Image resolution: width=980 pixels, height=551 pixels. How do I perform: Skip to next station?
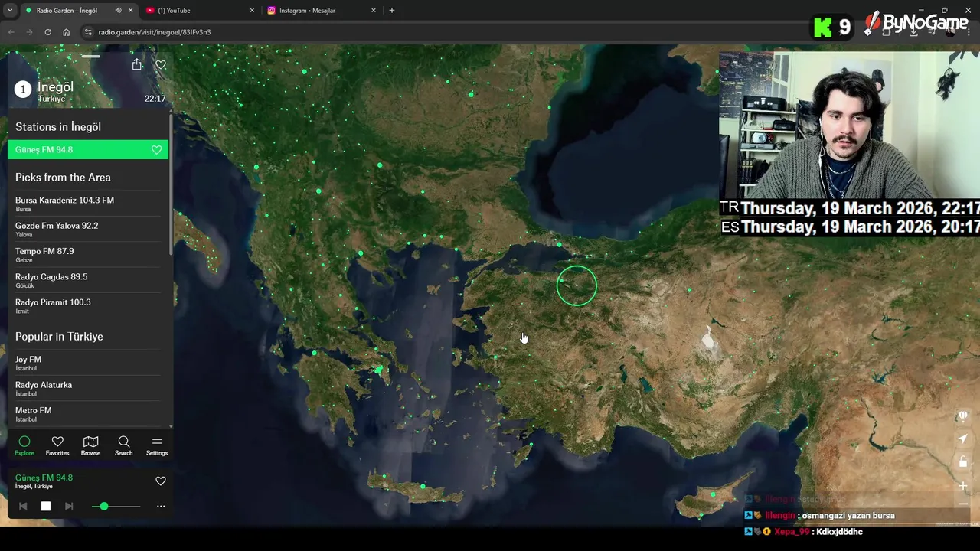(69, 506)
